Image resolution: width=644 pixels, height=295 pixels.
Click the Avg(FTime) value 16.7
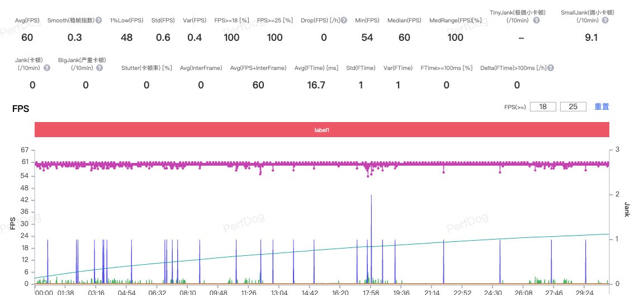pyautogui.click(x=316, y=85)
